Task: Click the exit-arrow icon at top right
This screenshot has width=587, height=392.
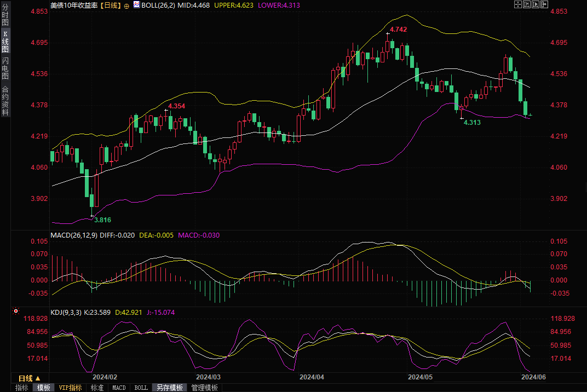Action: [x=544, y=4]
